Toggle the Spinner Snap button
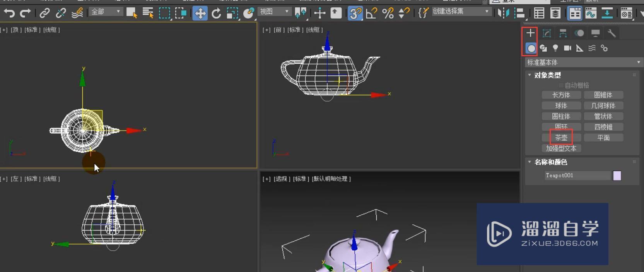The width and height of the screenshot is (644, 272). click(x=404, y=13)
